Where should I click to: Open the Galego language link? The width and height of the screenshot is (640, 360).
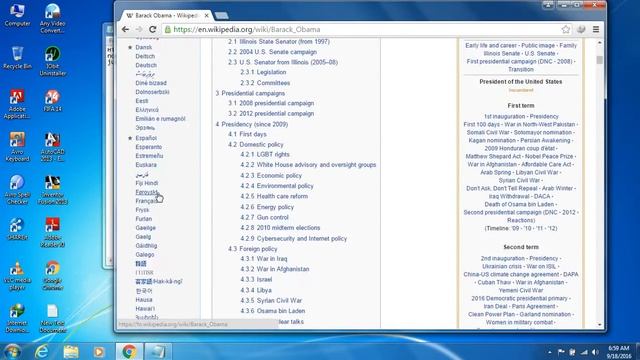(x=144, y=254)
